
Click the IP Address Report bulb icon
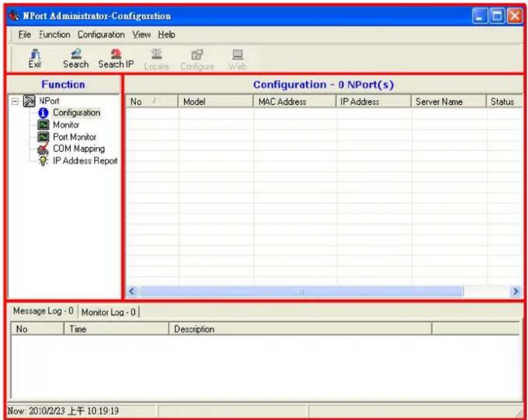(x=43, y=161)
